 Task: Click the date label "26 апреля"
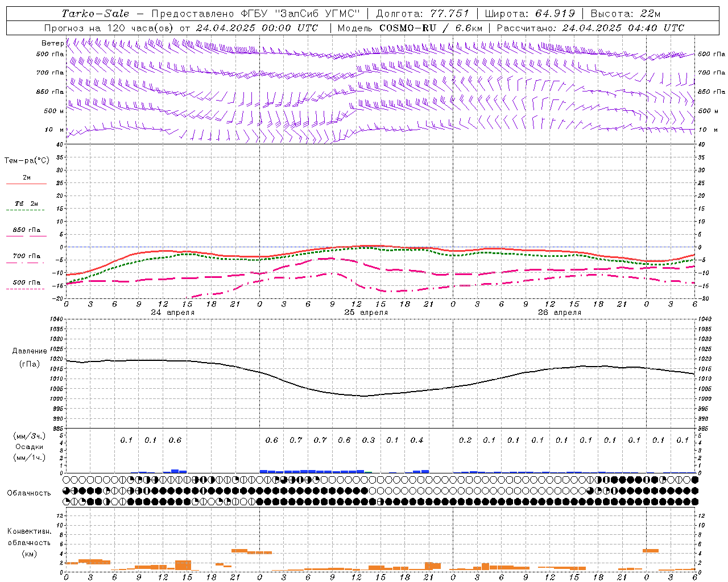559,313
